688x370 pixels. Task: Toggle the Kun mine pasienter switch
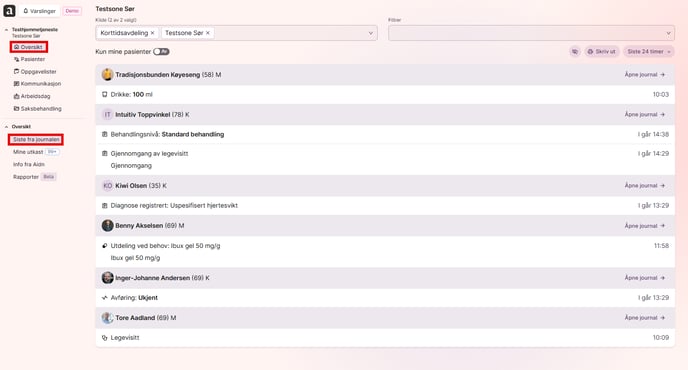161,52
